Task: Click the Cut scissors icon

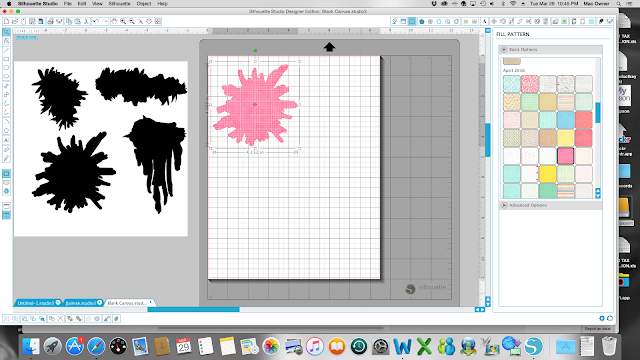Action: (x=87, y=21)
